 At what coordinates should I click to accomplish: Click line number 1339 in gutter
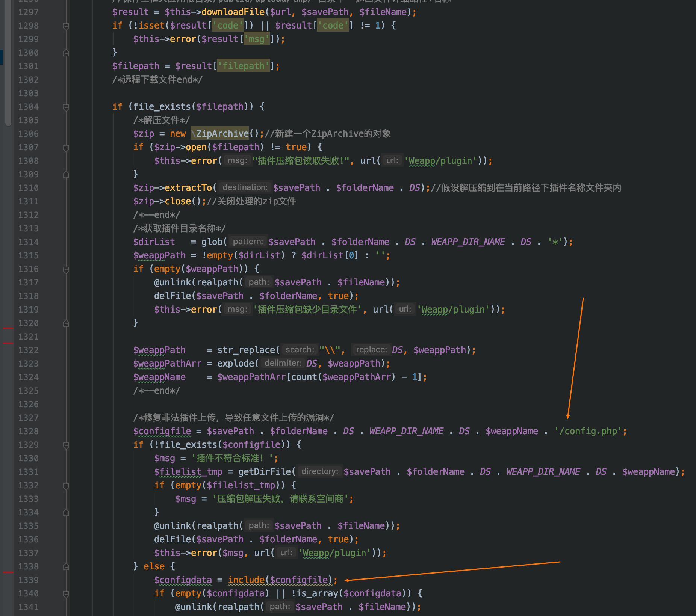coord(29,580)
